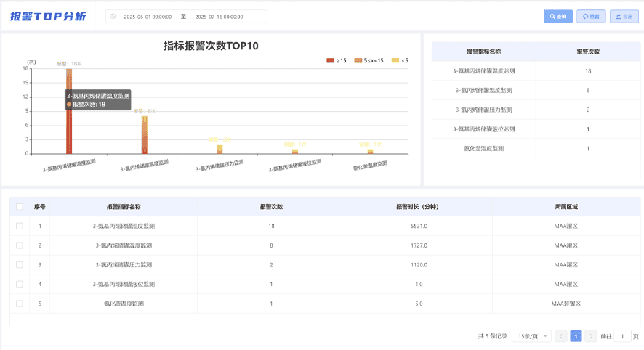Toggle the <5 yellow legend swatch
This screenshot has height=350, width=644.
point(395,60)
